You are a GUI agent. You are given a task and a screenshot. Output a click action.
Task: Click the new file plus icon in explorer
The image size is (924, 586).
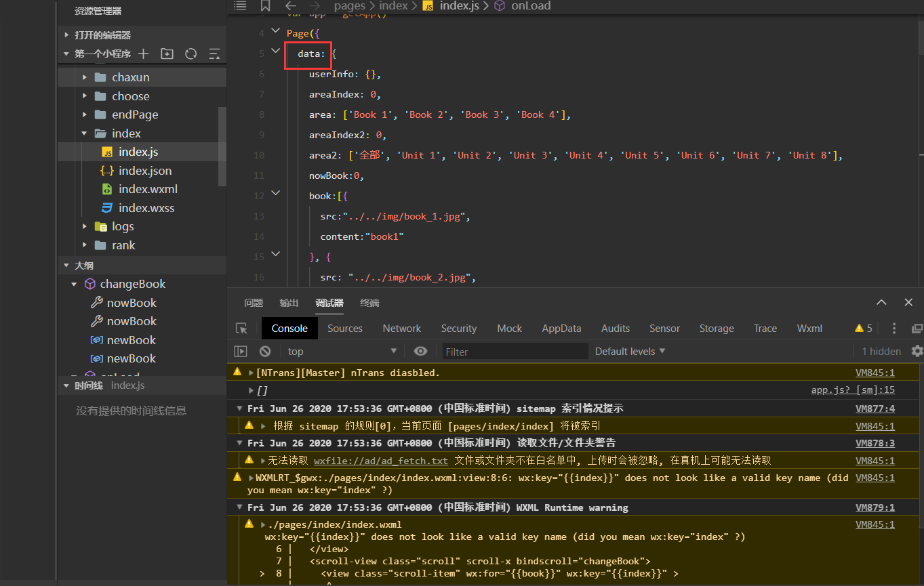tap(143, 54)
